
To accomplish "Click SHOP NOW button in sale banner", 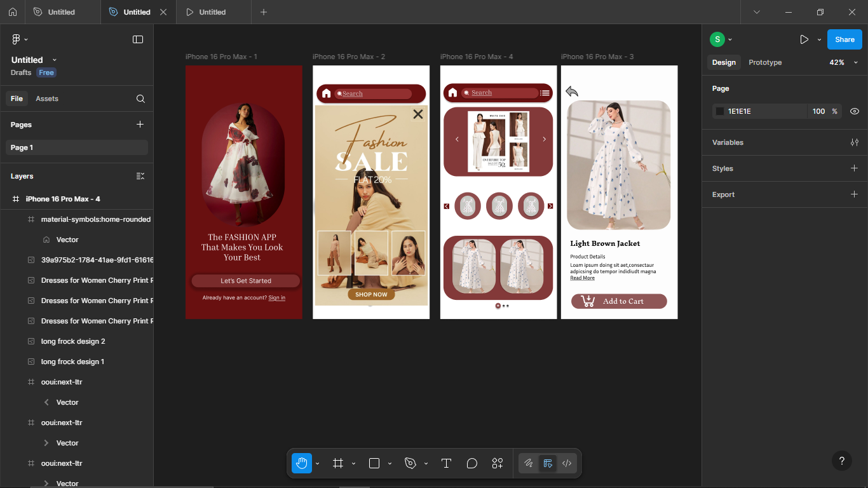I will (371, 294).
